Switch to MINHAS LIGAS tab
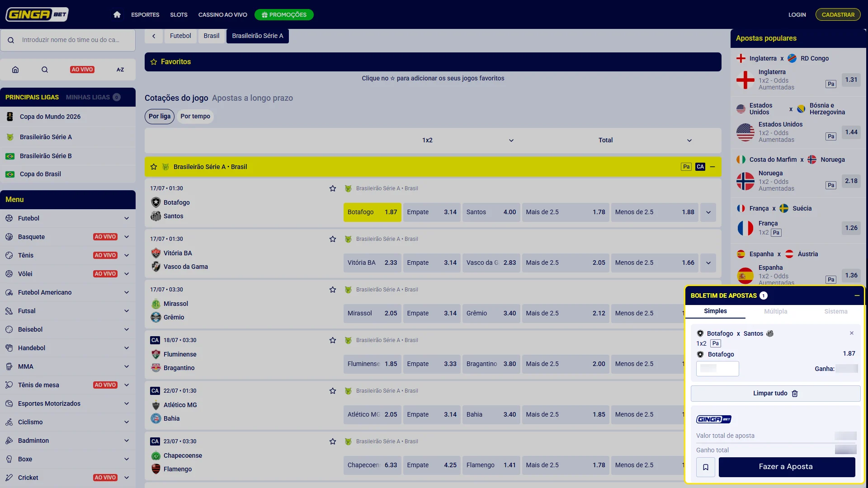 coord(93,97)
